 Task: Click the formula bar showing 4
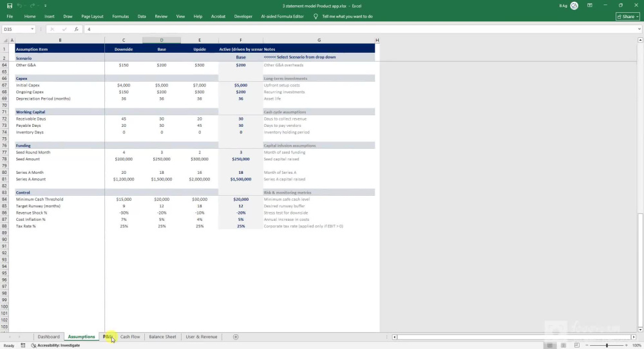point(359,29)
